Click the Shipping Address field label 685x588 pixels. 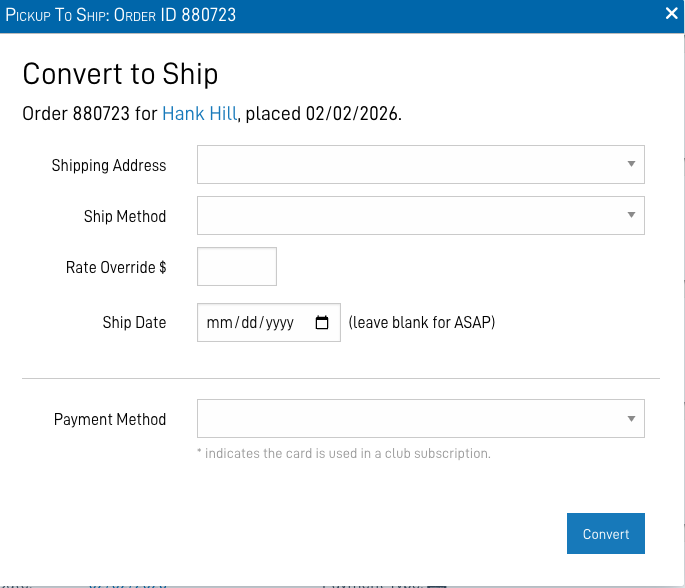(x=109, y=166)
